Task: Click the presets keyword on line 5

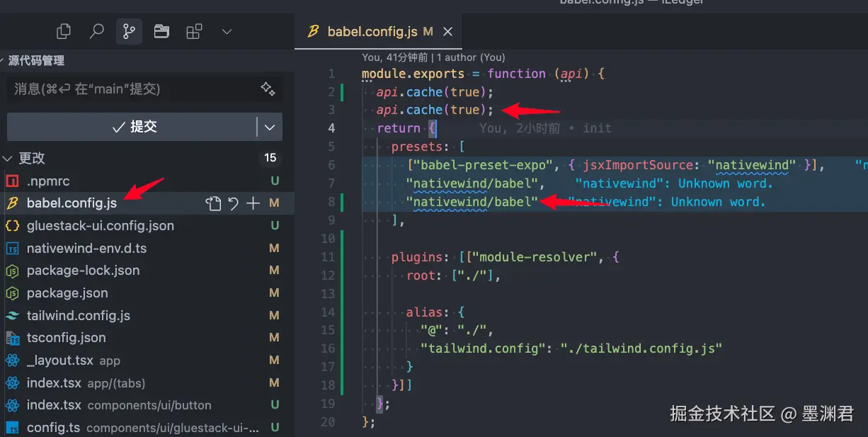Action: pyautogui.click(x=417, y=147)
